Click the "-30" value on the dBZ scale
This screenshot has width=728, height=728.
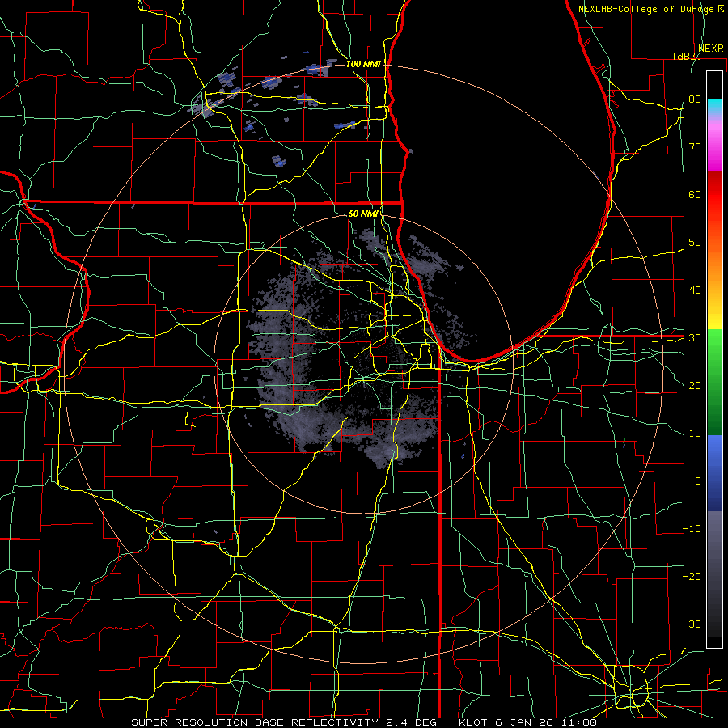tap(692, 624)
